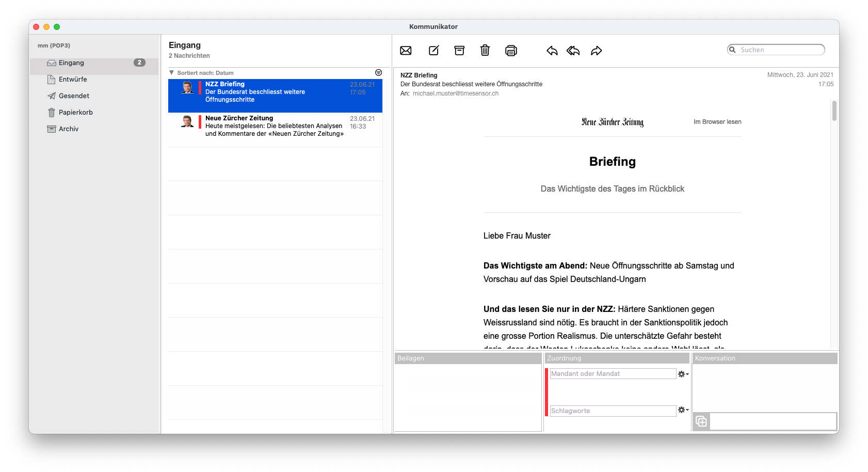Archive the message using toolbar box icon
Screen dimensions: 868x472
coord(459,50)
